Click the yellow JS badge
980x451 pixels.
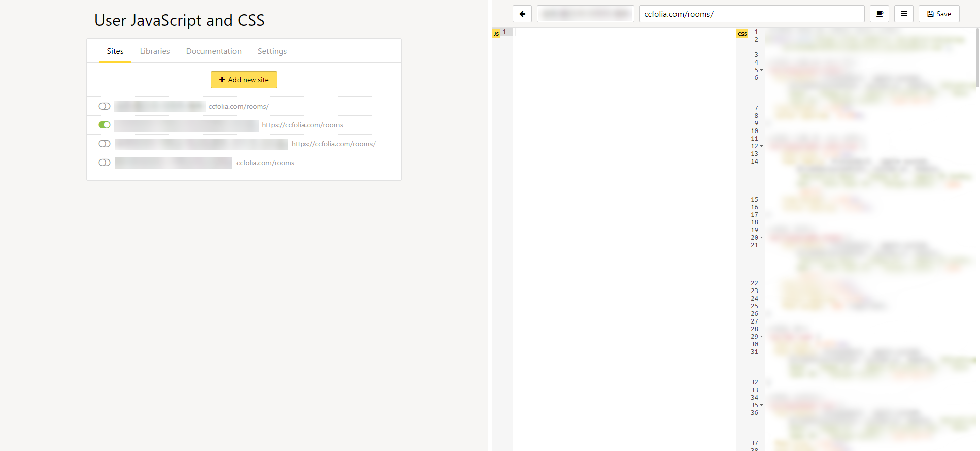pyautogui.click(x=496, y=34)
